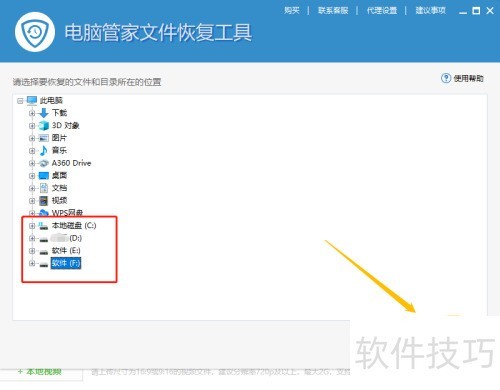500x390 pixels.
Task: Click the 软件 (F:) drive icon
Action: point(44,265)
